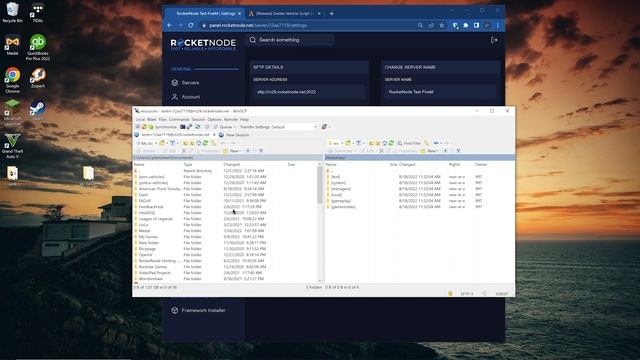Open the Recycle Bin desktop icon
The image size is (640, 360).
coord(12,12)
